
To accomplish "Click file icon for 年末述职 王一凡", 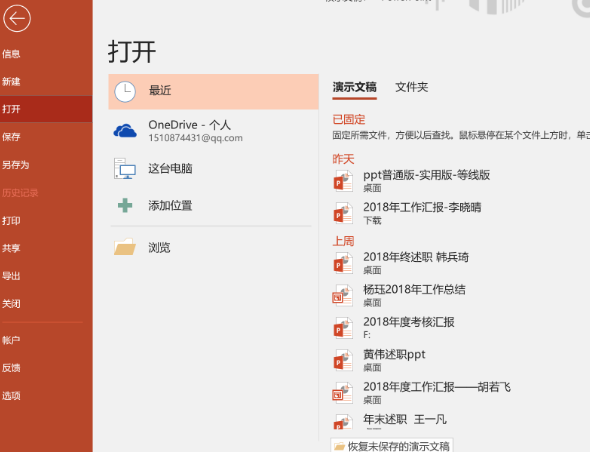I will point(343,422).
